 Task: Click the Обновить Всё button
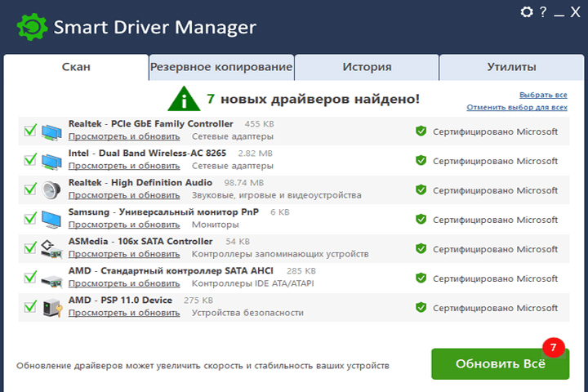coord(501,364)
